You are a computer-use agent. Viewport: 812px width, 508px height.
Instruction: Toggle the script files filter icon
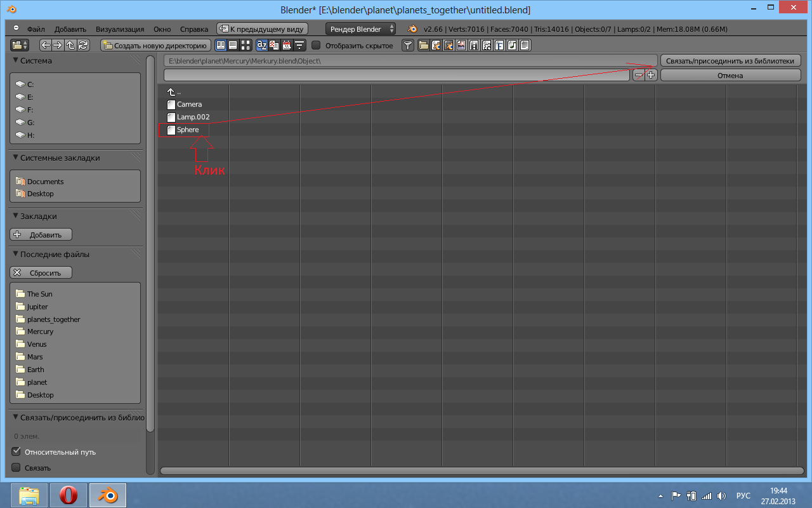pos(487,45)
